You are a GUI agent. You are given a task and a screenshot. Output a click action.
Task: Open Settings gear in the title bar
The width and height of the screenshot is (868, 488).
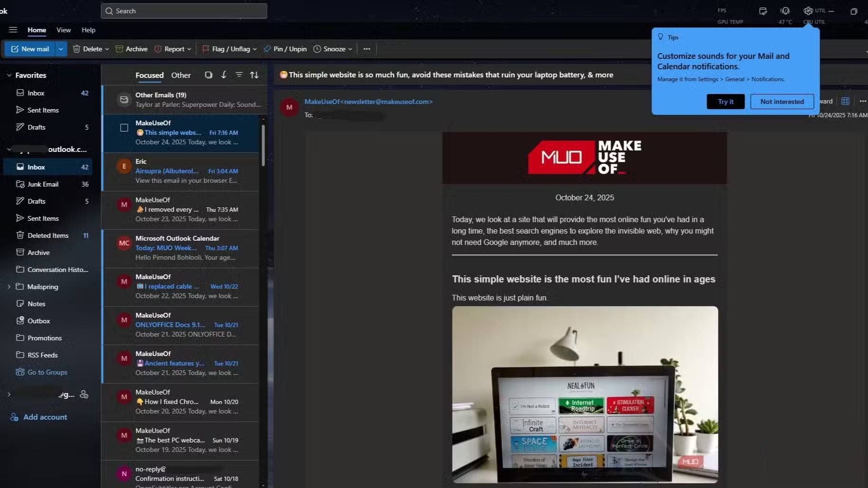[x=808, y=11]
